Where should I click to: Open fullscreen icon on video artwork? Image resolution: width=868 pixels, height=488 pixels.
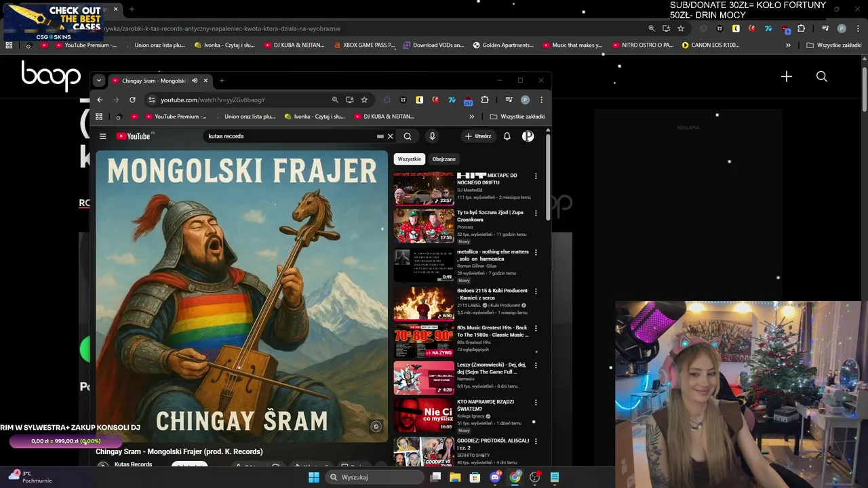(376, 426)
